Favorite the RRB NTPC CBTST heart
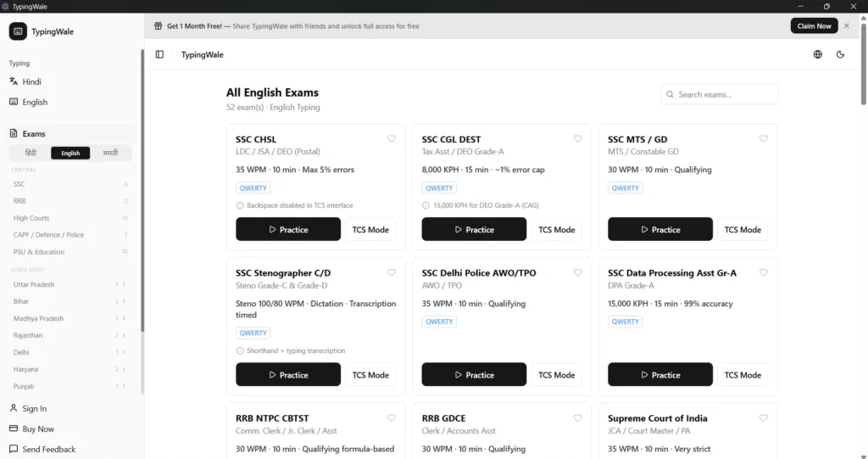 tap(392, 418)
